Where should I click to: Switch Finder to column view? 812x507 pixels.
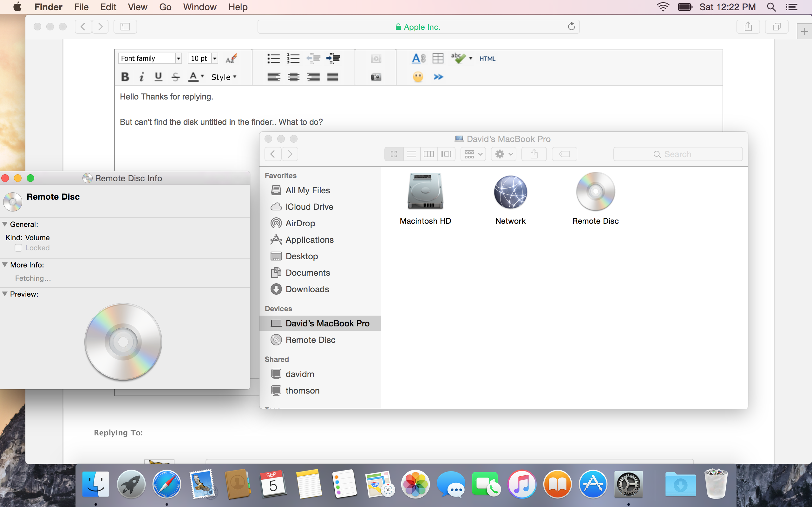click(429, 154)
